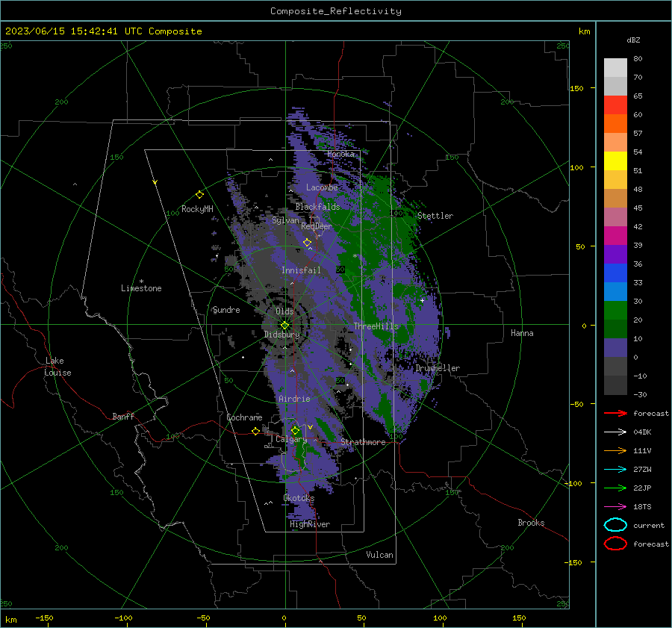The height and width of the screenshot is (628, 672).
Task: Click the Vulcan label
Action: click(x=379, y=555)
